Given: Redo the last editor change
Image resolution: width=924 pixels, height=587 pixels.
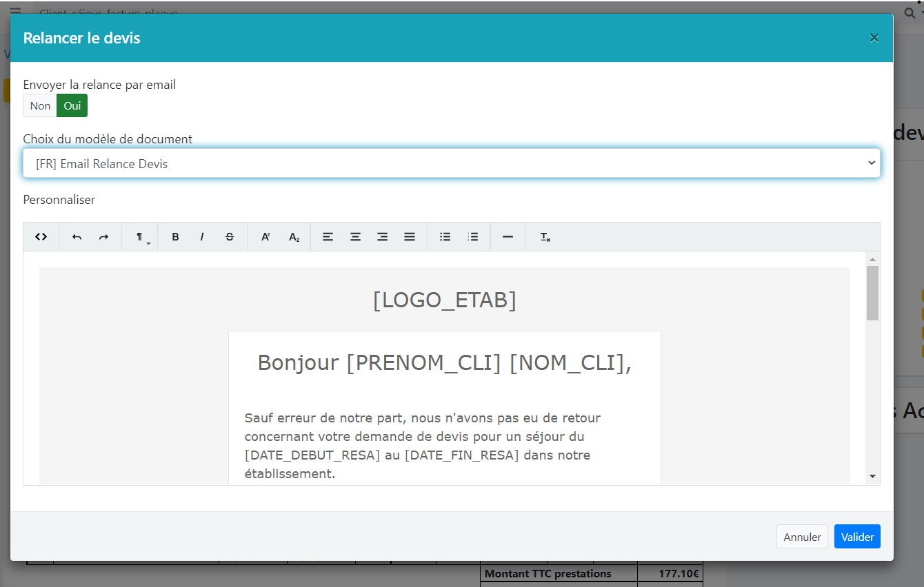Looking at the screenshot, I should [103, 237].
